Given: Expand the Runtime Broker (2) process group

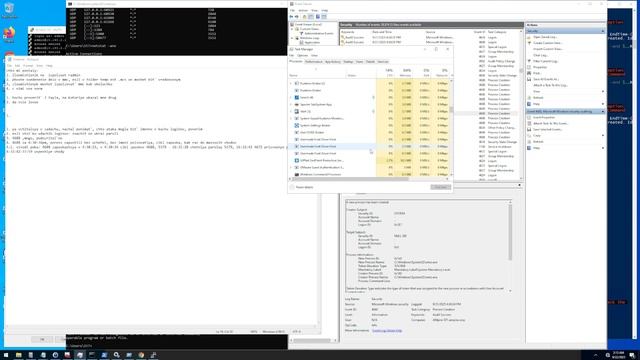Looking at the screenshot, I should 291,84.
